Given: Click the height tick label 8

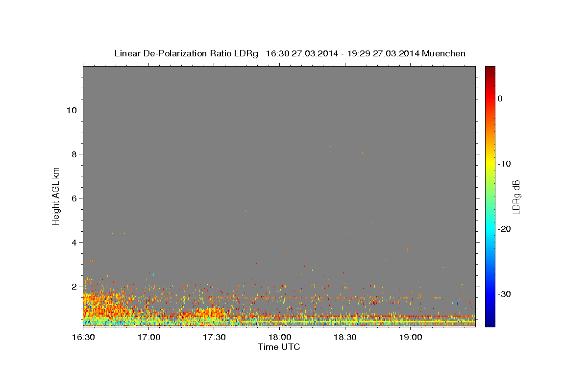Looking at the screenshot, I should [x=74, y=154].
